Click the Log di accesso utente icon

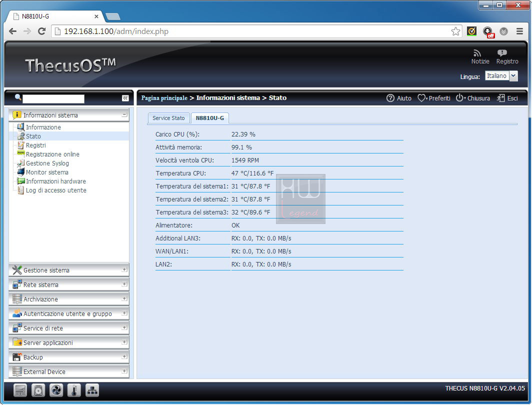coord(21,190)
